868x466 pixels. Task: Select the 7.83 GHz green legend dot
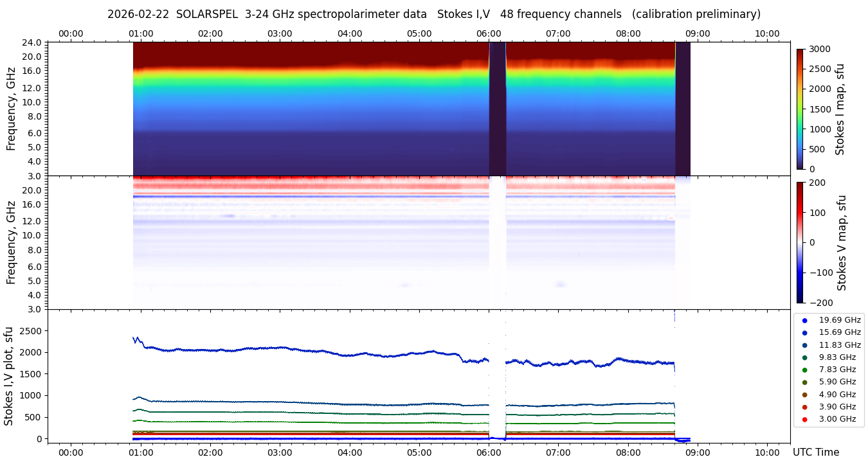804,370
